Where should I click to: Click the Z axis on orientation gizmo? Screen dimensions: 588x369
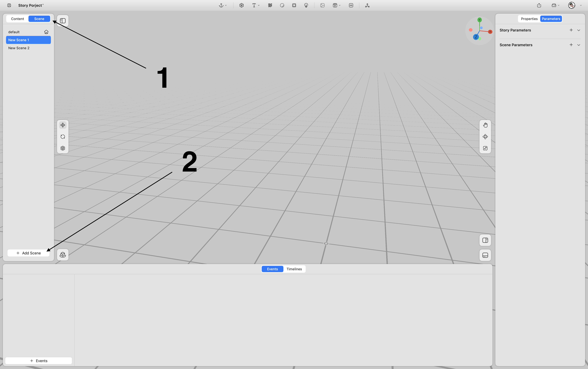pyautogui.click(x=476, y=37)
